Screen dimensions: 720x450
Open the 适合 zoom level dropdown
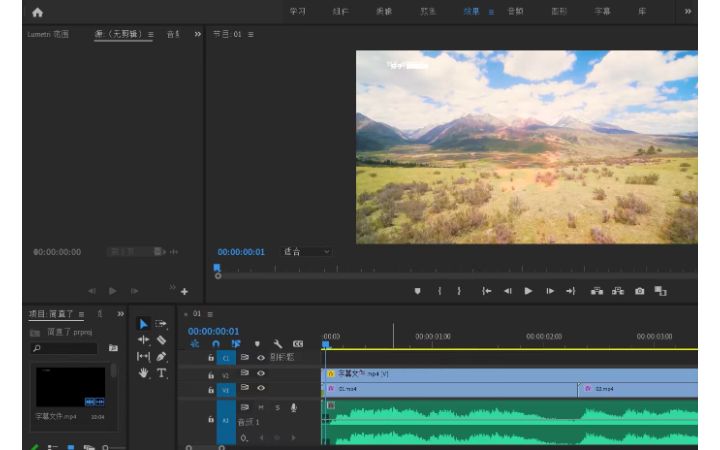tap(306, 252)
